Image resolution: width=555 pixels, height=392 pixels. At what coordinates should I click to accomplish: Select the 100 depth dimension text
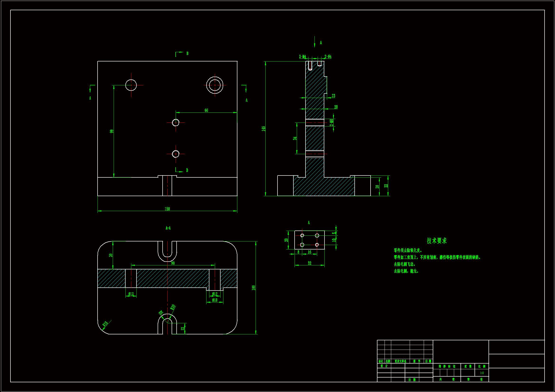253,288
